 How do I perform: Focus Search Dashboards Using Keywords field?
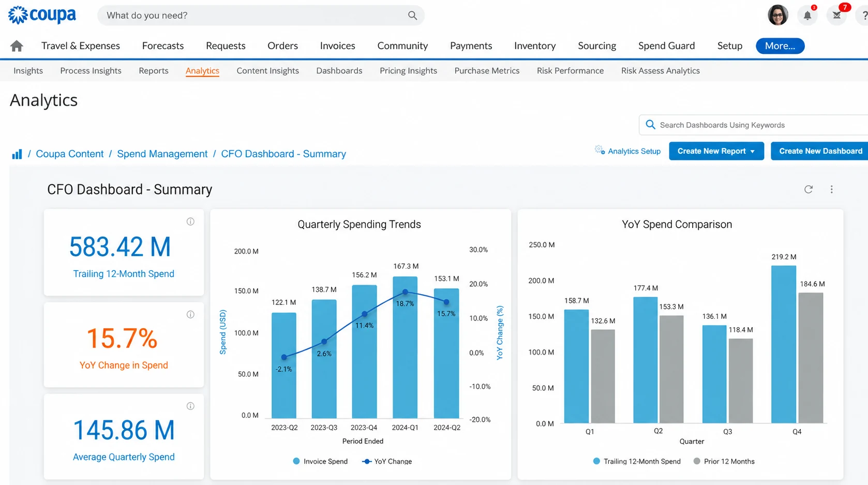coord(754,125)
